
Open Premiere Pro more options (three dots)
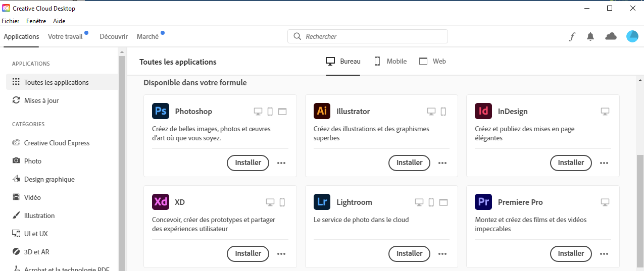(x=604, y=254)
